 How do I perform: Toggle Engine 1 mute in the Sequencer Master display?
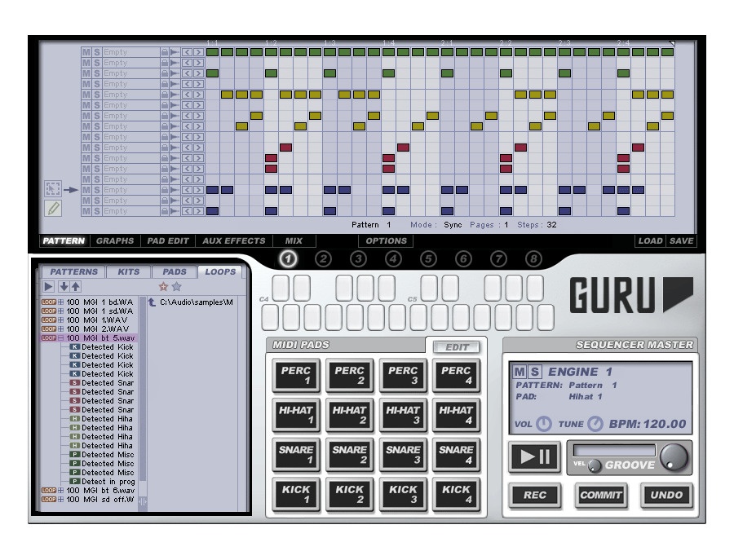(520, 372)
